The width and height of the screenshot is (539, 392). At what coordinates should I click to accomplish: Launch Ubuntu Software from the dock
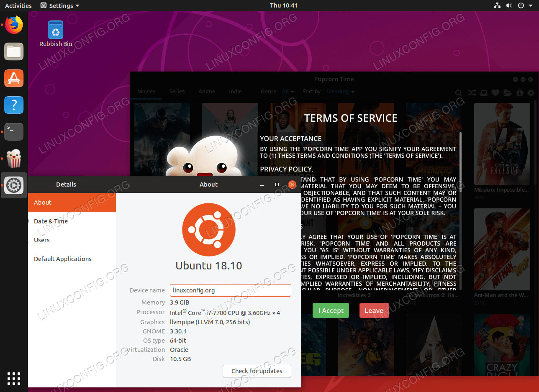coord(14,78)
